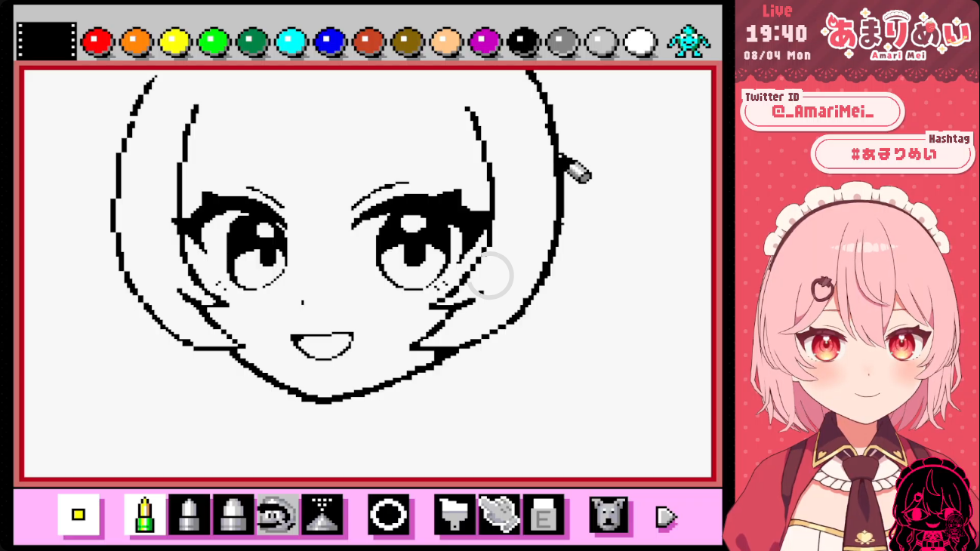Select the spray airbrush tool
Screen dimensions: 980x551
322,515
